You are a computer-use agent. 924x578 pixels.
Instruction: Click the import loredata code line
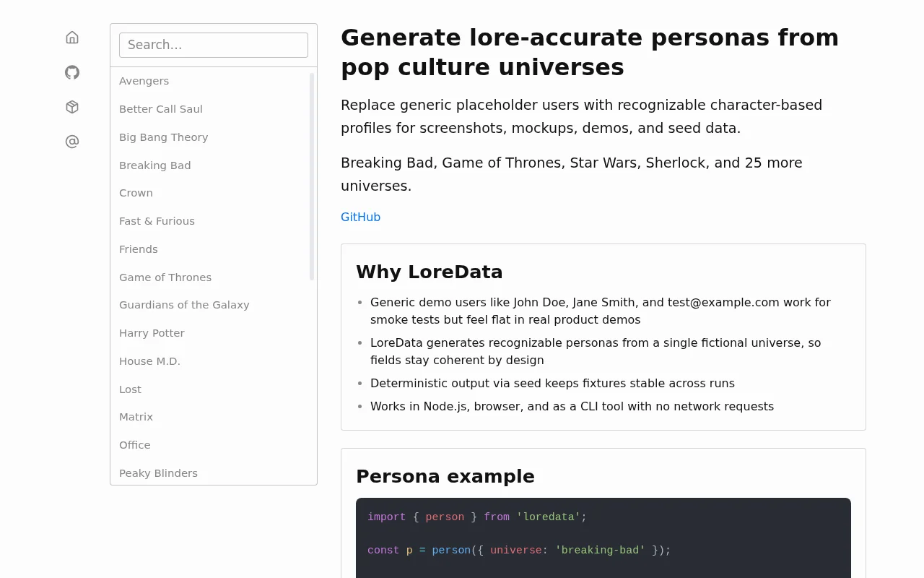(477, 517)
